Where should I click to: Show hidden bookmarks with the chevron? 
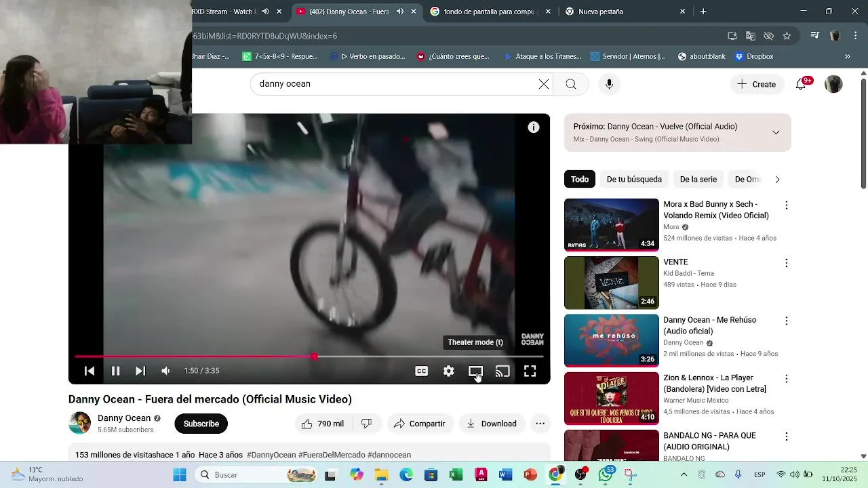coord(848,56)
